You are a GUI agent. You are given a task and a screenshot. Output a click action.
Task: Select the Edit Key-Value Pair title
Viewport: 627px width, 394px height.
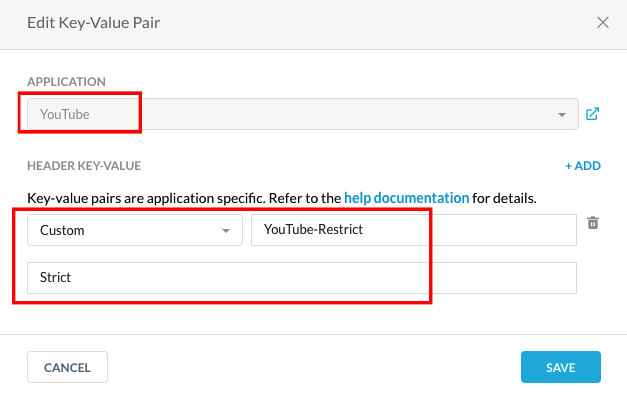point(94,23)
